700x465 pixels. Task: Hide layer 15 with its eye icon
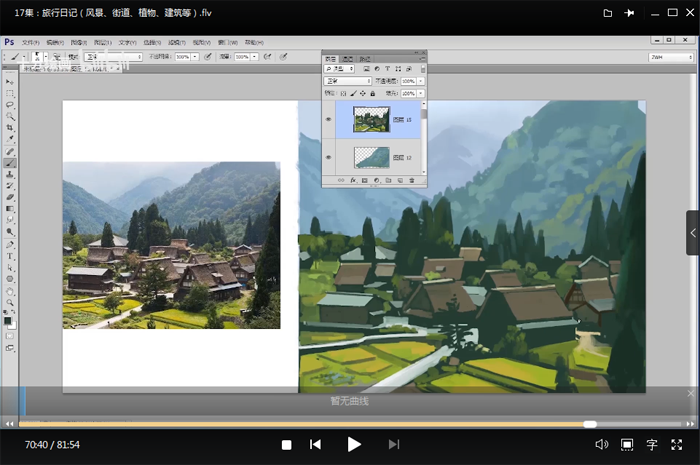(x=329, y=120)
